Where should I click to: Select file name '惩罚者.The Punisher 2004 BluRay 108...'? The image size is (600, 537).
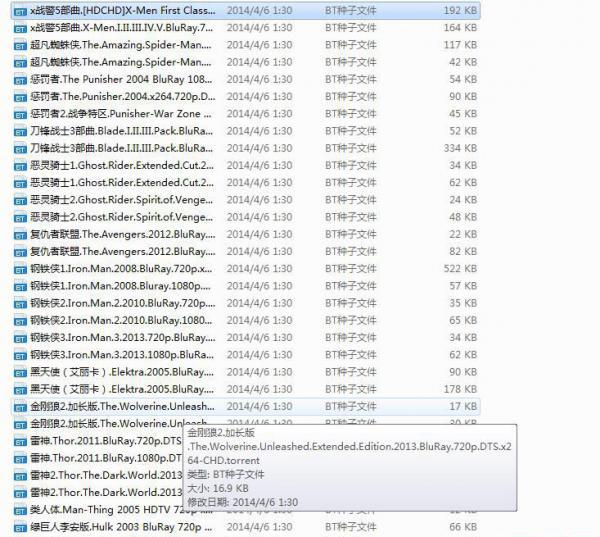(x=121, y=79)
